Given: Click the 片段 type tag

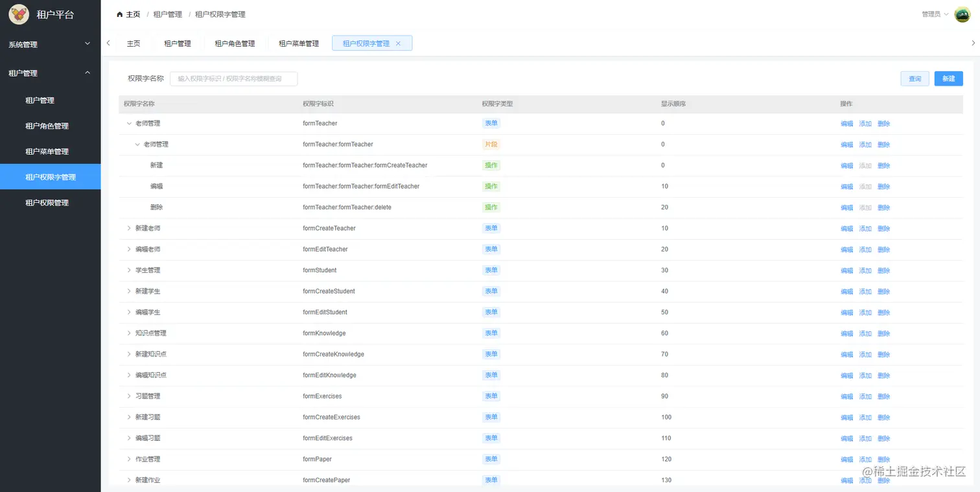Looking at the screenshot, I should click(x=491, y=144).
